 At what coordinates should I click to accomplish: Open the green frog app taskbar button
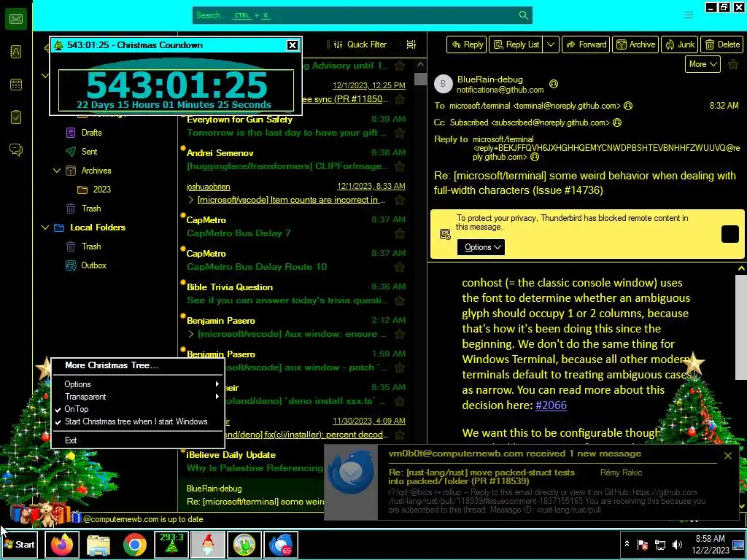[x=244, y=545]
